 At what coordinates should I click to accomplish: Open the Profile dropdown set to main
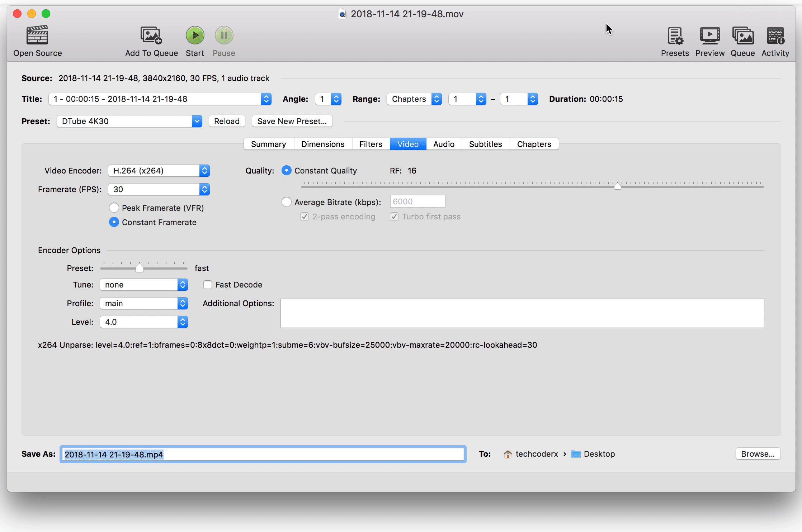(x=144, y=303)
